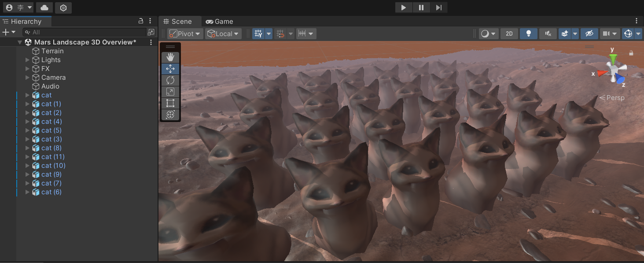This screenshot has height=263, width=644.
Task: Toggle 2D view mode
Action: point(509,33)
